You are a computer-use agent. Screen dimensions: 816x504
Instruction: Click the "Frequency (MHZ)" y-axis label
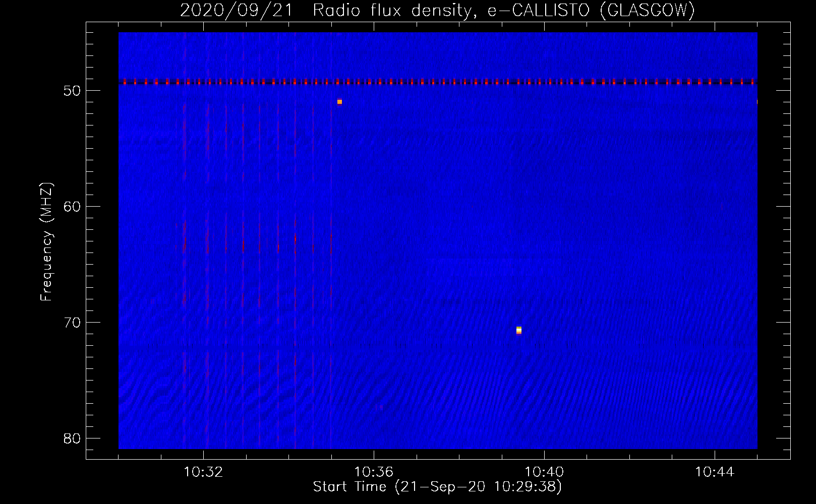coord(46,242)
